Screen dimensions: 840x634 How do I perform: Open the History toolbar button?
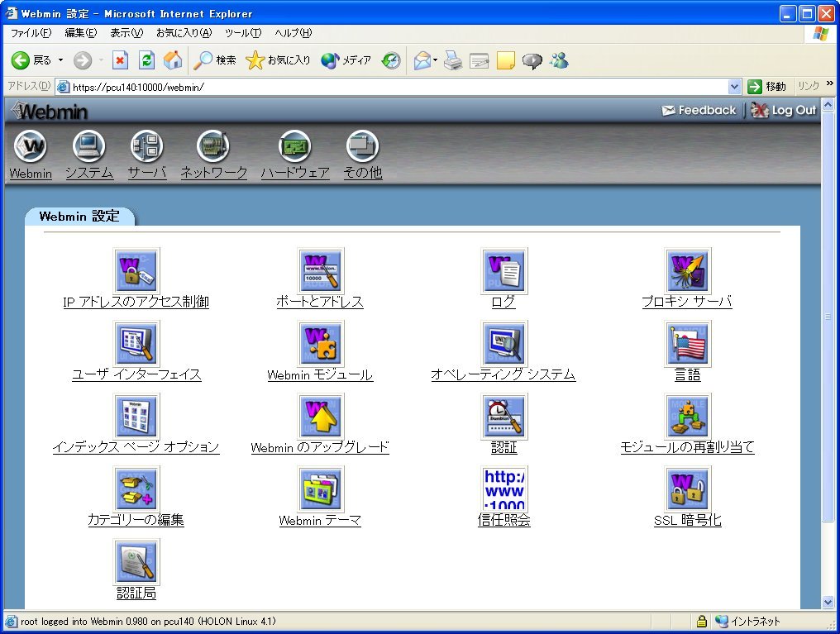391,60
